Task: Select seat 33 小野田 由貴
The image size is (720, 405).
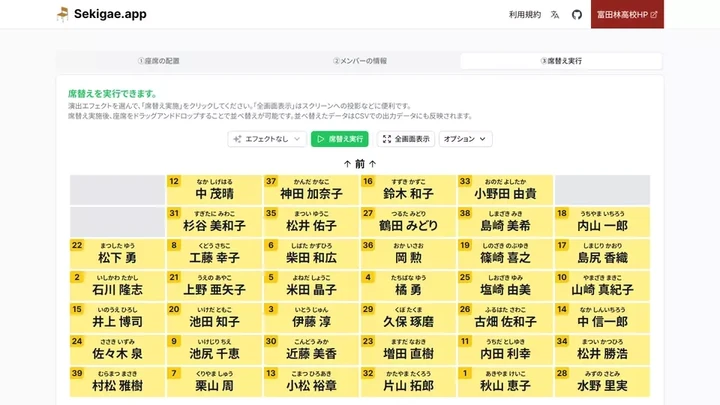Action: tap(505, 190)
